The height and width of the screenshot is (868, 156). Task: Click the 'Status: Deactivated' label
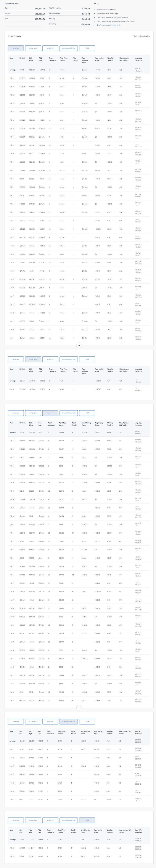click(x=142, y=36)
